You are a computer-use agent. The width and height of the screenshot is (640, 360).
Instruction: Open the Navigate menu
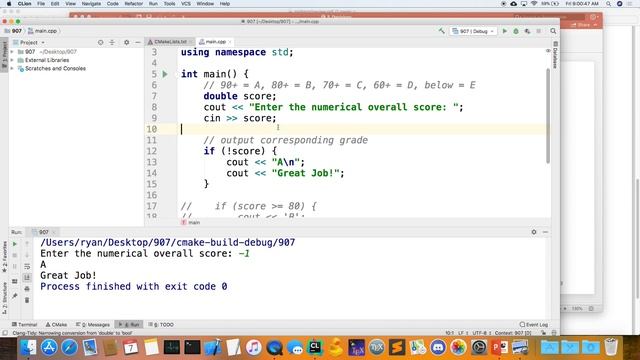tap(91, 4)
